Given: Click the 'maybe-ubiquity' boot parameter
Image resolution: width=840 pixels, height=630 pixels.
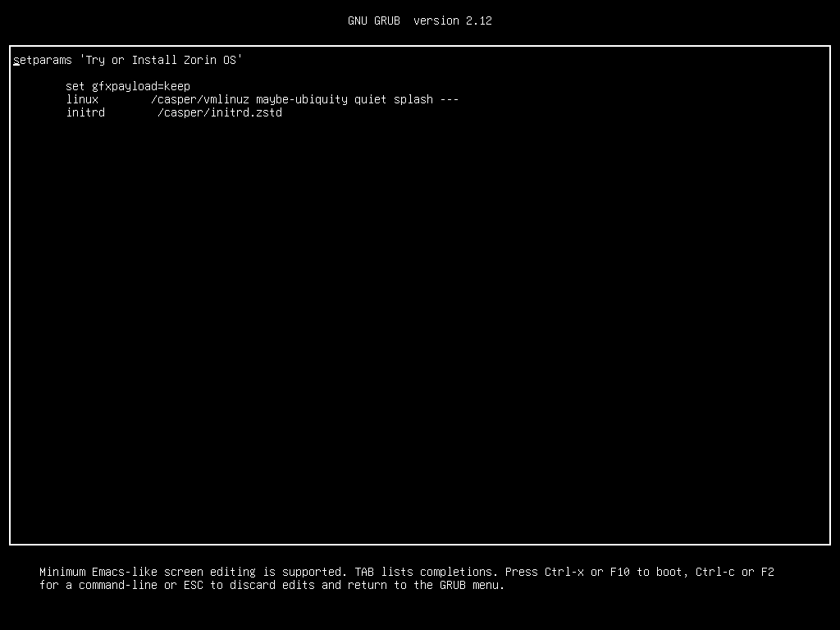Looking at the screenshot, I should coord(302,99).
